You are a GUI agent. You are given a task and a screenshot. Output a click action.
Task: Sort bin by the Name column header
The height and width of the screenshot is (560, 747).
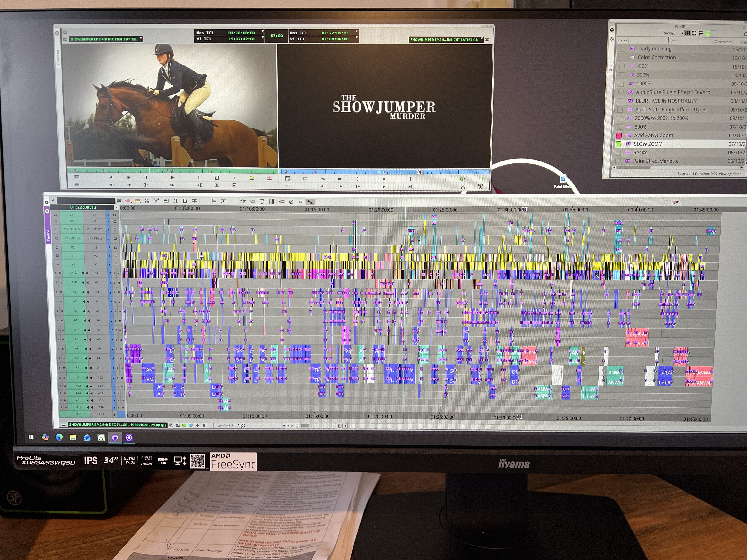tap(675, 41)
